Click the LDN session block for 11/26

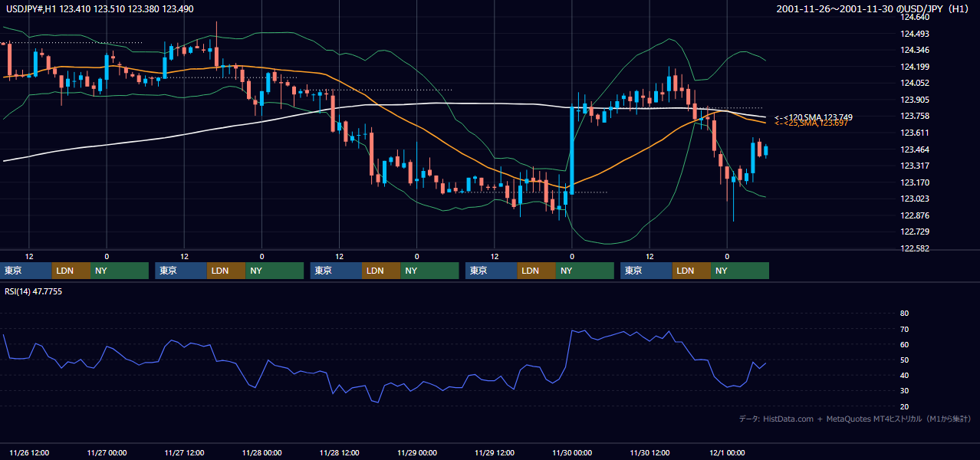tap(71, 271)
